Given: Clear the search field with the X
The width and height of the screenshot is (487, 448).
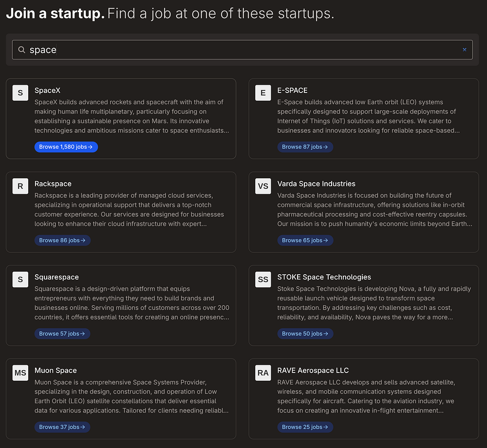Looking at the screenshot, I should [x=464, y=50].
